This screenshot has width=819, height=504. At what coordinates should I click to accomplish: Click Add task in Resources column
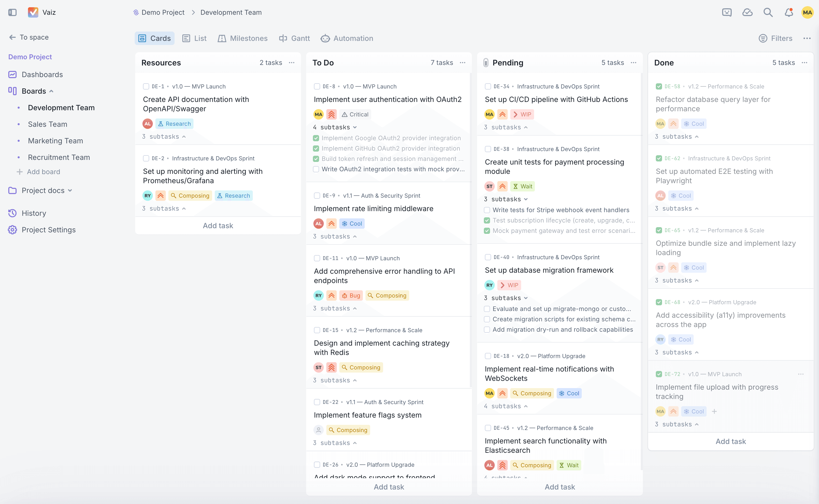[218, 226]
